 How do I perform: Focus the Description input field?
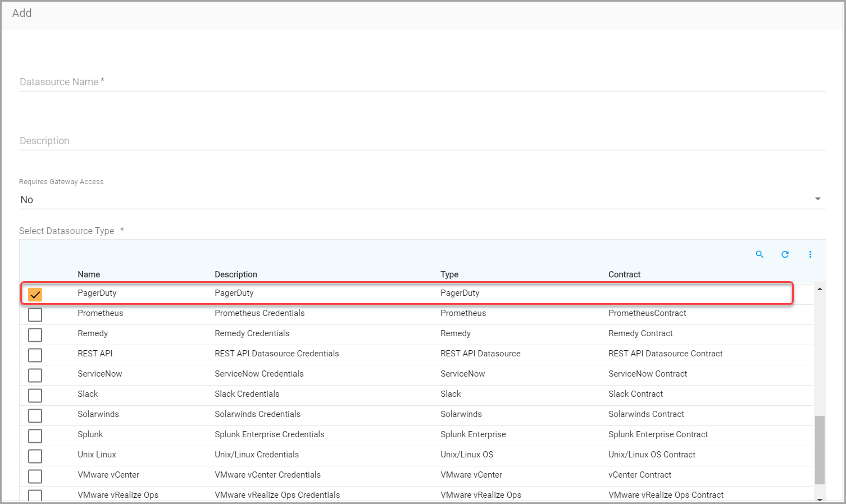coord(422,140)
